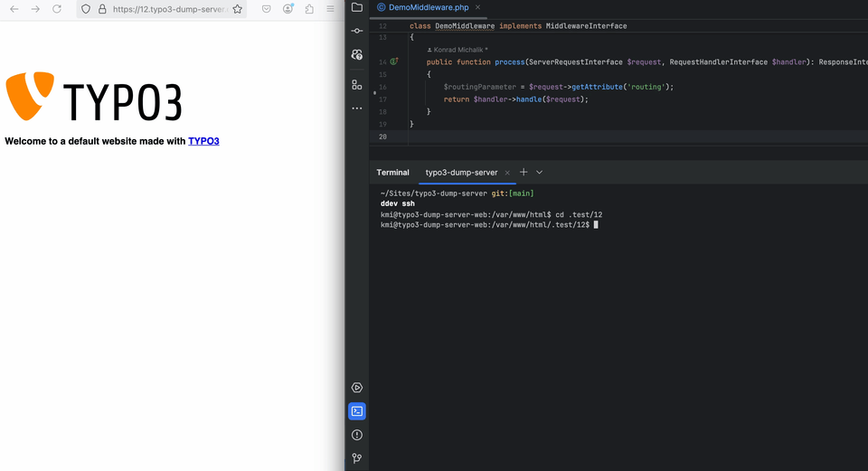The width and height of the screenshot is (868, 471).
Task: Bookmark this page with the star icon
Action: click(x=237, y=9)
